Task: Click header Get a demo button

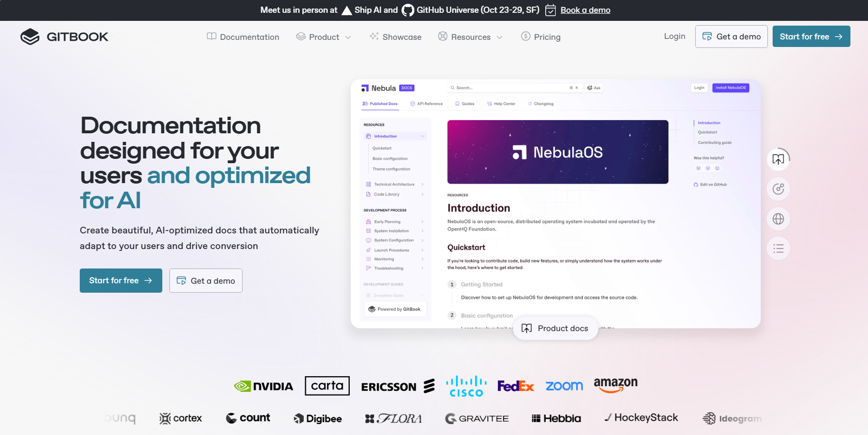Action: point(731,37)
